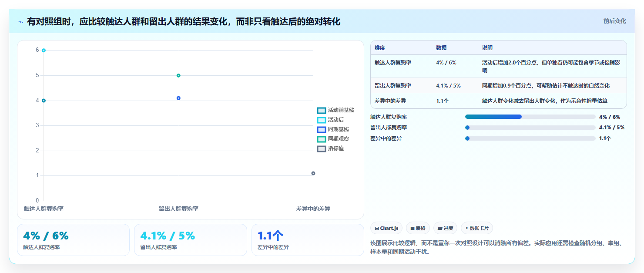Viewport: 644px width, 273px height.
Task: Click the 触达人群复购率 x-axis label
Action: [x=44, y=209]
